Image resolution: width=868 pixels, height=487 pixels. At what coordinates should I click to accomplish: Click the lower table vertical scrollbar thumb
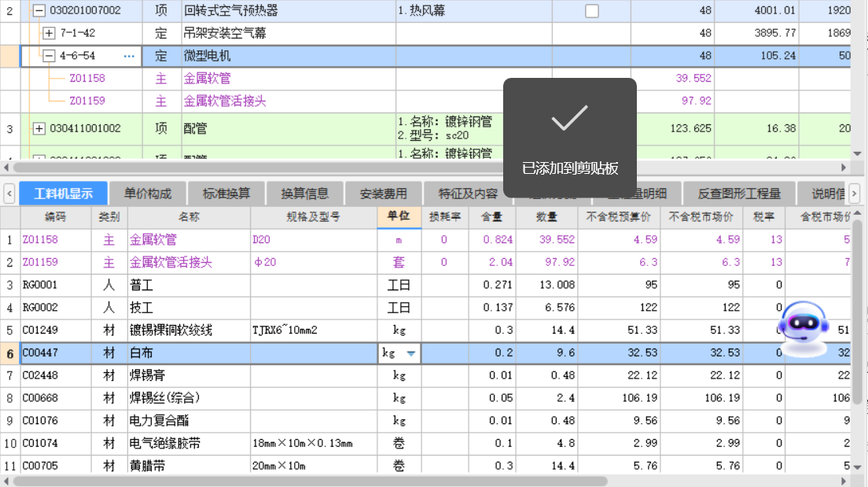click(x=857, y=311)
